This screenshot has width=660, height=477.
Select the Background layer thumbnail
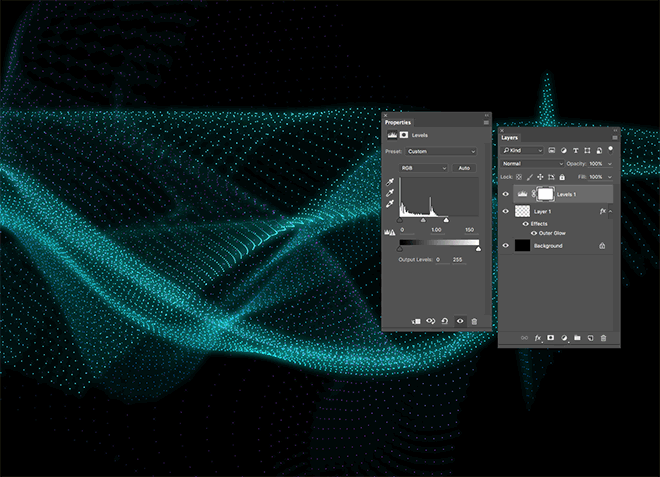[522, 246]
